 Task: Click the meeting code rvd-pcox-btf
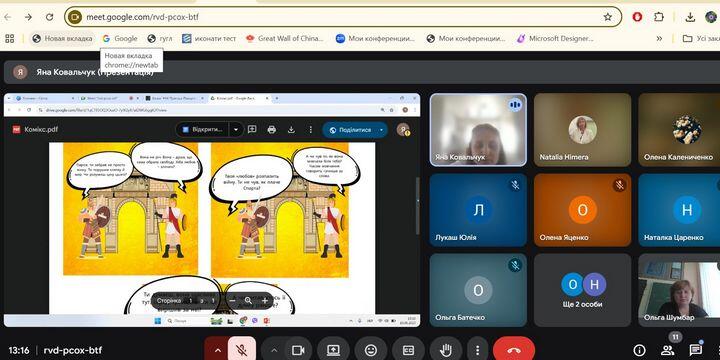[x=73, y=351]
